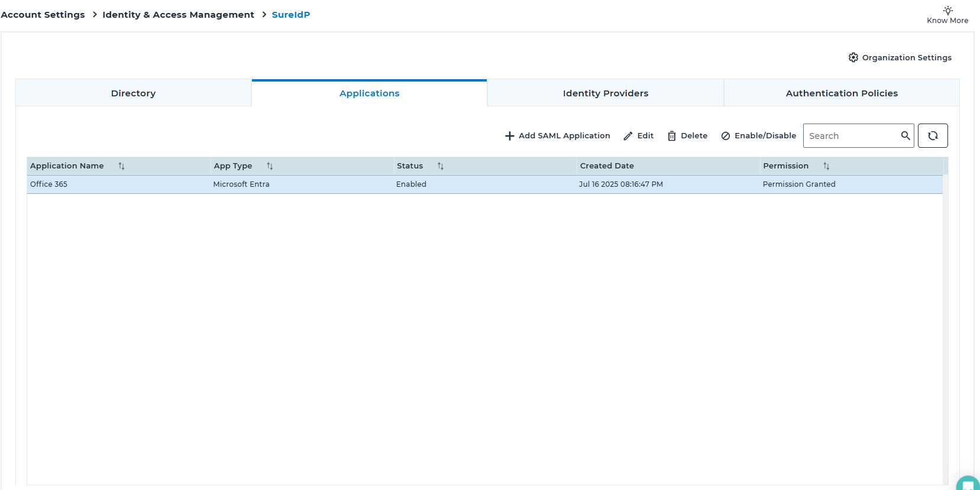Sort by App Type column arrows
The height and width of the screenshot is (490, 980).
pyautogui.click(x=270, y=166)
